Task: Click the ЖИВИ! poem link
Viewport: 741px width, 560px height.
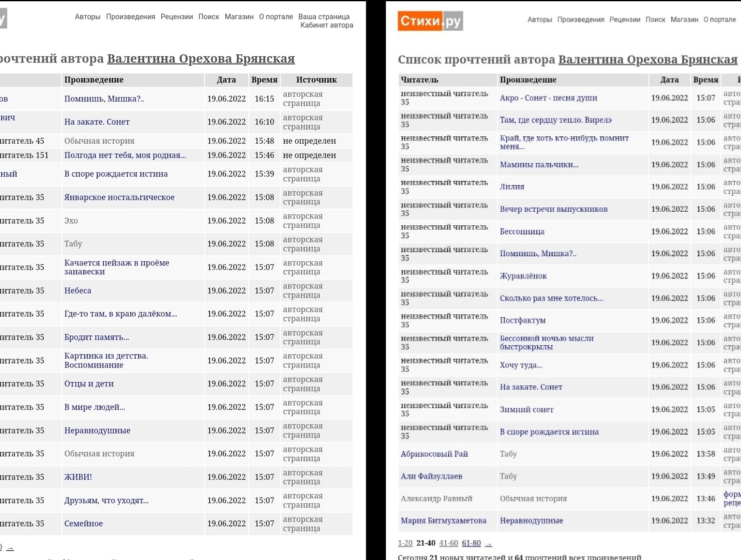Action: (78, 477)
